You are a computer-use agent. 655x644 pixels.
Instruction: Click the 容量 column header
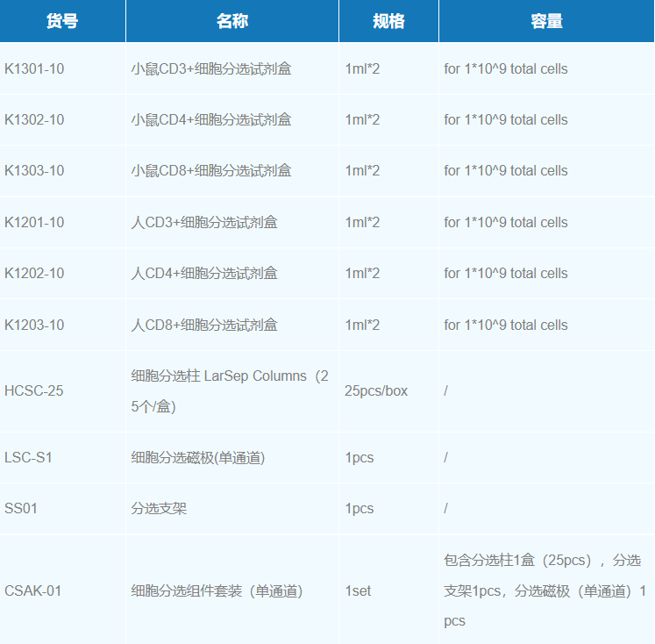click(x=546, y=21)
